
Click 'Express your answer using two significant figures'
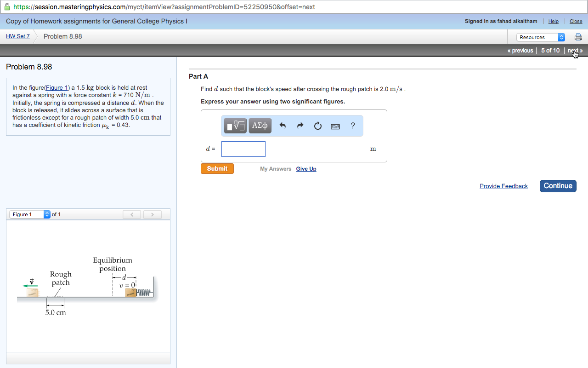[273, 101]
